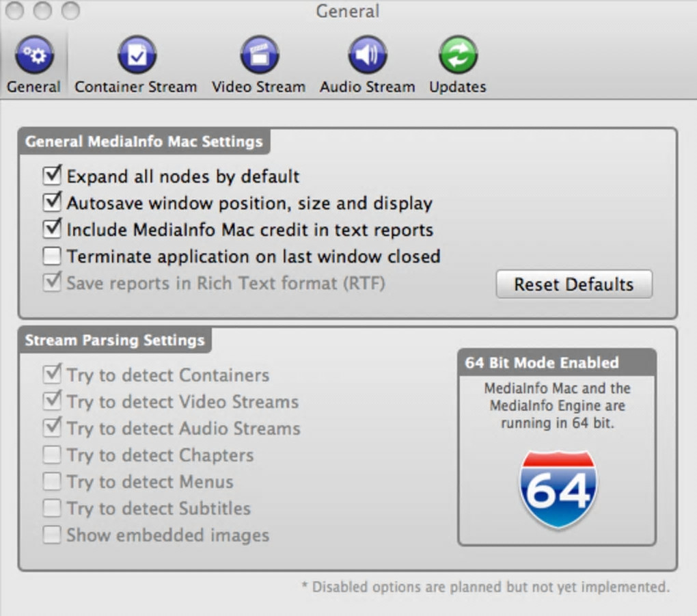Click the 64 interstate shield badge
This screenshot has height=616, width=697.
(558, 490)
